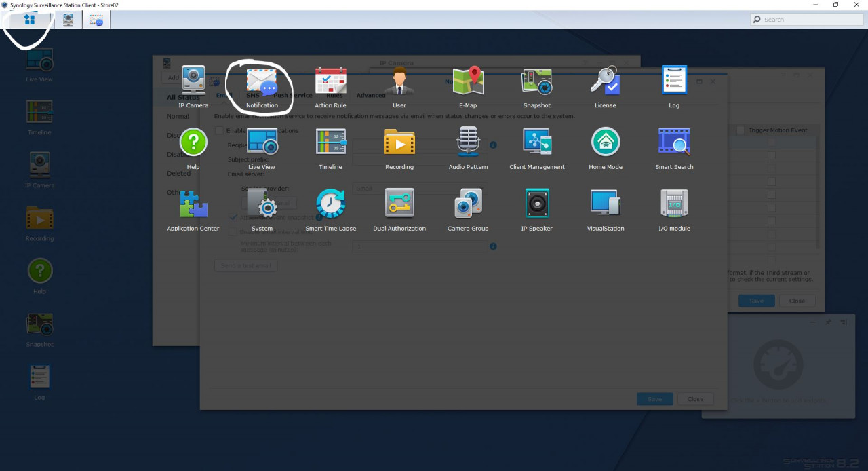868x471 pixels.
Task: Open Live View desktop shortcut
Action: 39,65
